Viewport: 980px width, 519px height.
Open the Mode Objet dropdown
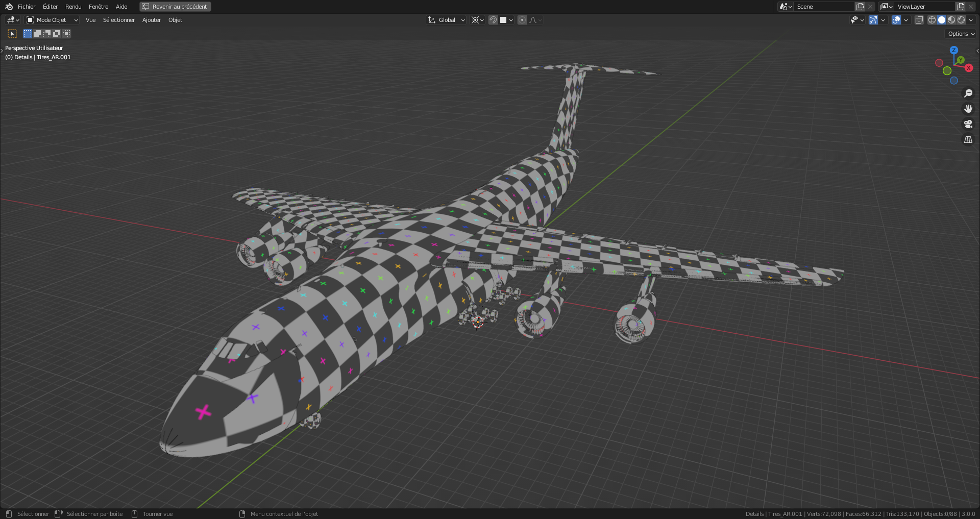click(x=52, y=20)
